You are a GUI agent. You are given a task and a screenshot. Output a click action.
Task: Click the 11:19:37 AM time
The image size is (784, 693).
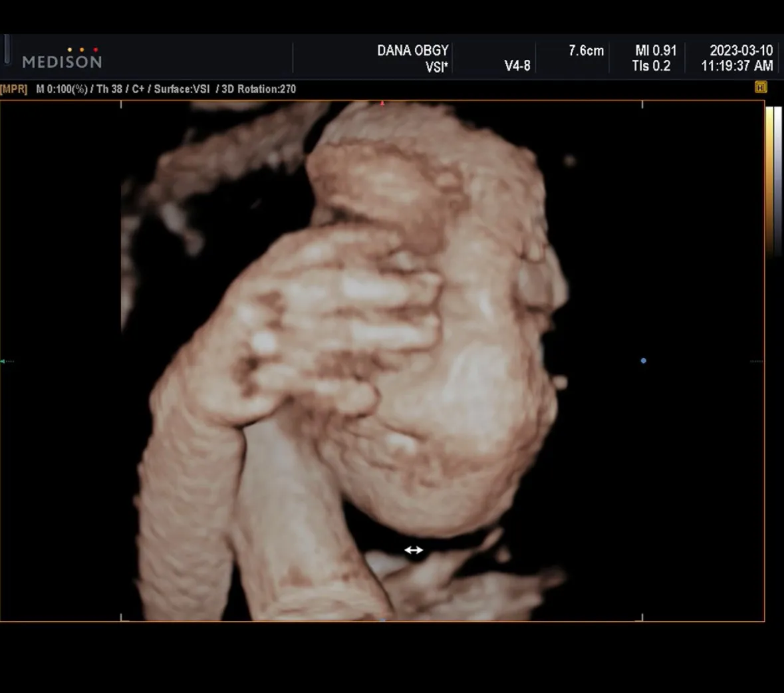point(737,66)
